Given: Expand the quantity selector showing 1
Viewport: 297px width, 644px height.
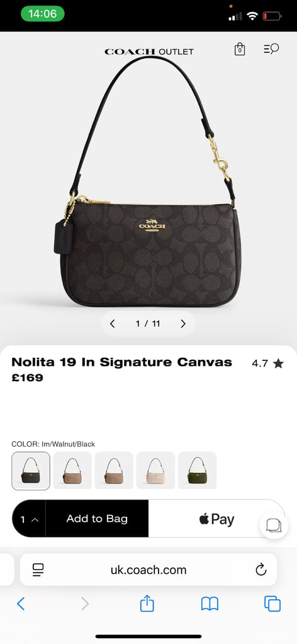Looking at the screenshot, I should pyautogui.click(x=29, y=519).
